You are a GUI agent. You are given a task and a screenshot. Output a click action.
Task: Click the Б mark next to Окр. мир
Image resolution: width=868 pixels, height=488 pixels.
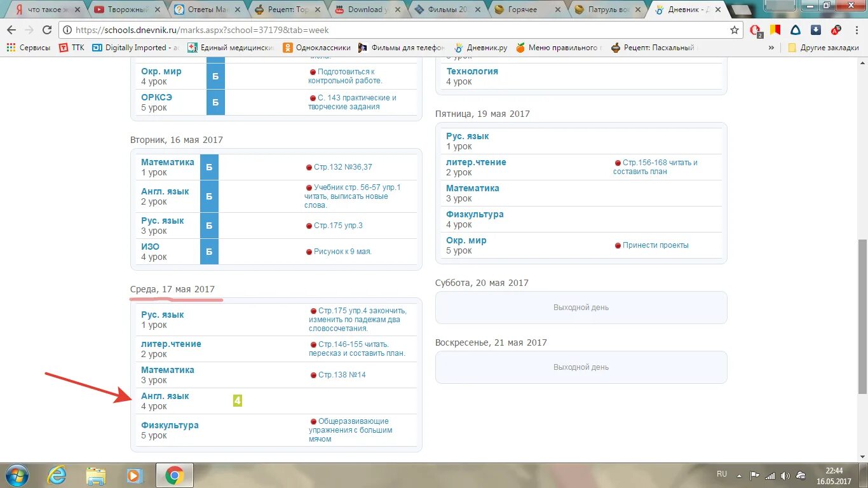pyautogui.click(x=215, y=76)
